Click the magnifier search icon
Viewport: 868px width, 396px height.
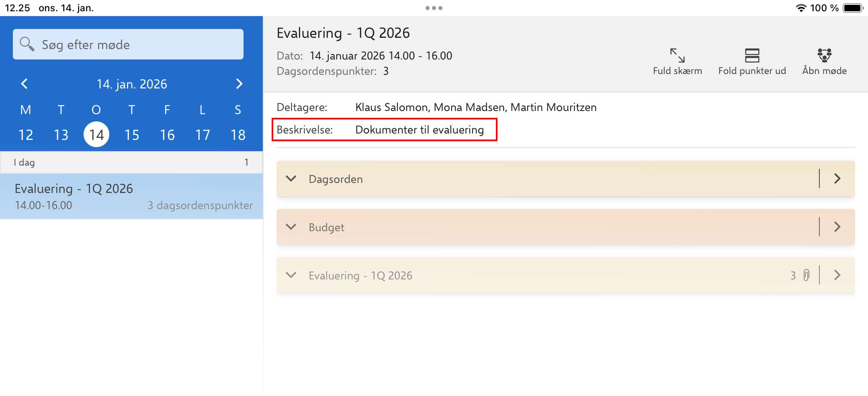click(27, 44)
